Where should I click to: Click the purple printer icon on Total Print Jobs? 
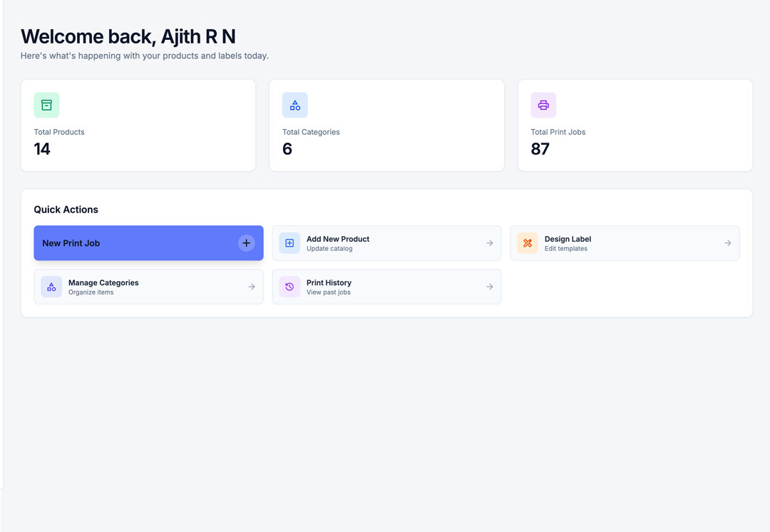(543, 104)
